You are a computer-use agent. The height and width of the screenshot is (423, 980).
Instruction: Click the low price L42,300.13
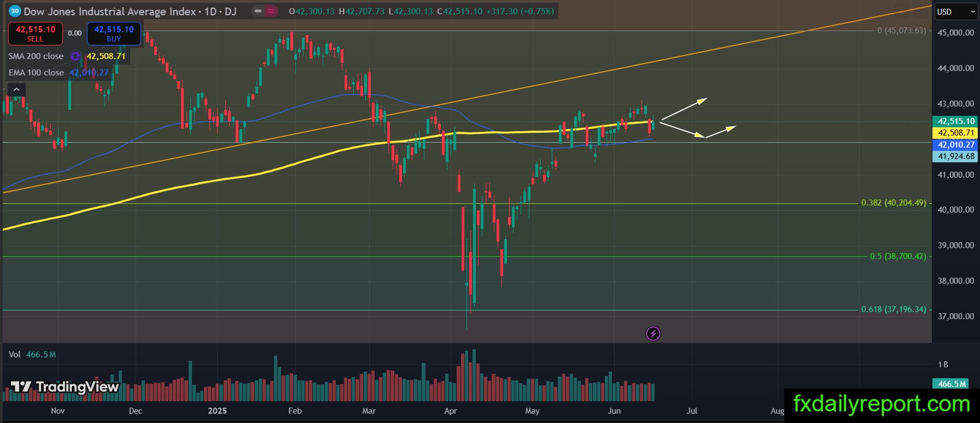click(x=411, y=11)
